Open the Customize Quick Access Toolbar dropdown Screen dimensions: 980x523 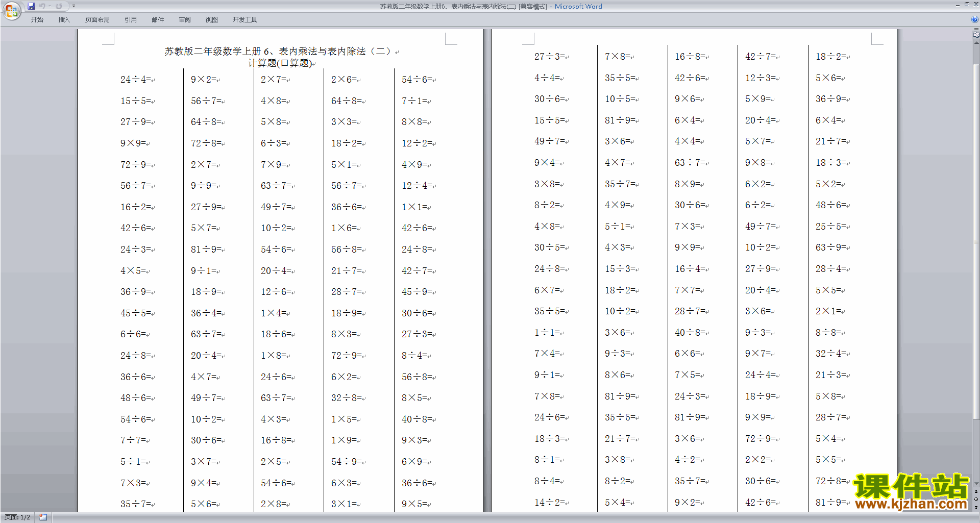(x=73, y=6)
